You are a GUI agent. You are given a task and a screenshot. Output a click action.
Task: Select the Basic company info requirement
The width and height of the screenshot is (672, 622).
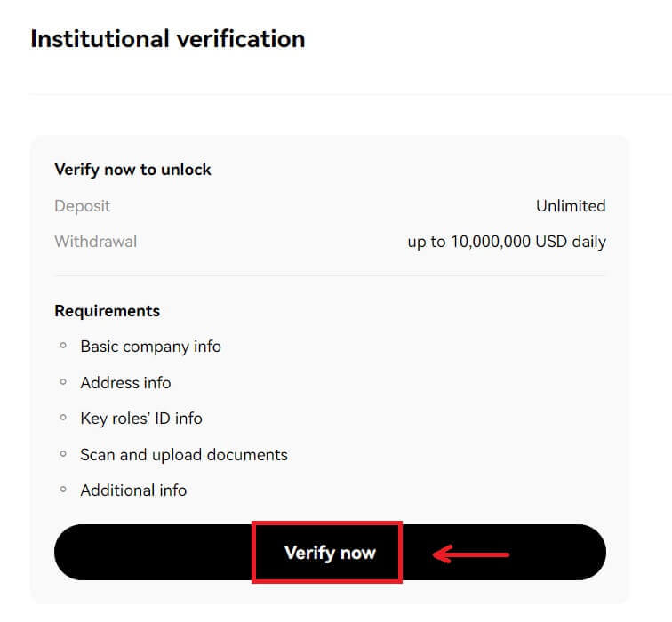(150, 347)
